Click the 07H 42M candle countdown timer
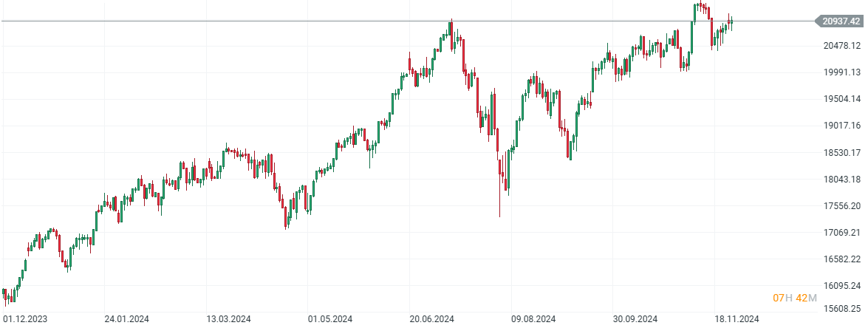The width and height of the screenshot is (868, 331). tap(795, 298)
